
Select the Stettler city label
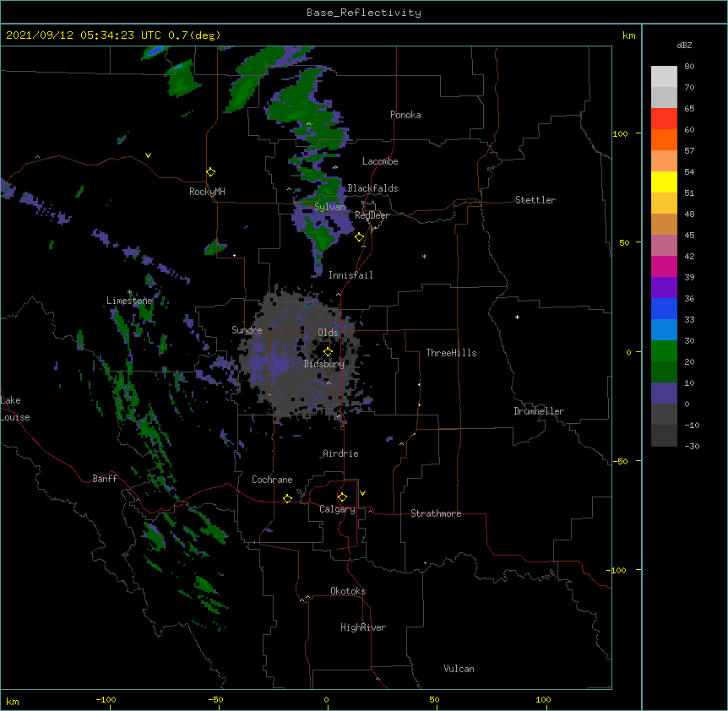535,200
